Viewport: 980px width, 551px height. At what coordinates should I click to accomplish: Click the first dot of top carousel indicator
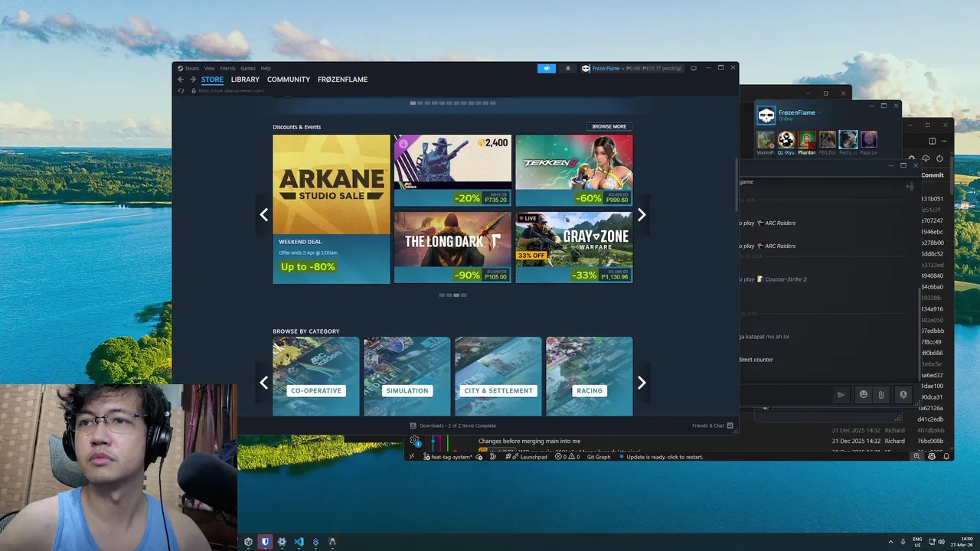pos(413,103)
